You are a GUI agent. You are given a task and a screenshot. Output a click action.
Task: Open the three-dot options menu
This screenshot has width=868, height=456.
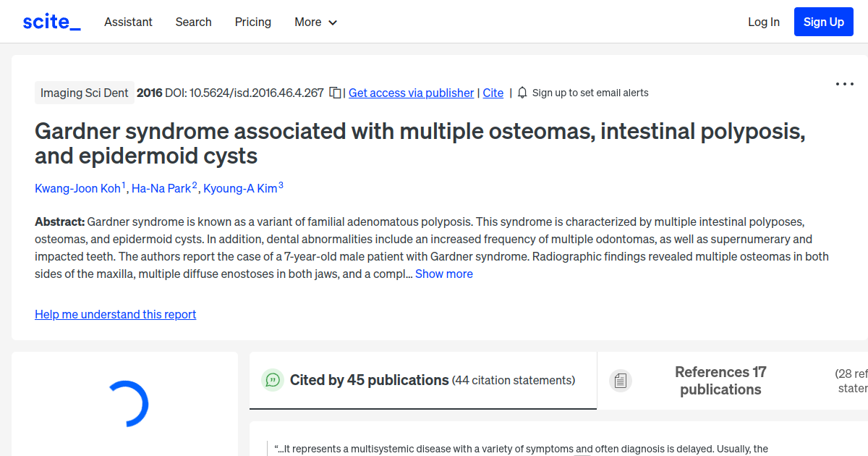click(844, 84)
